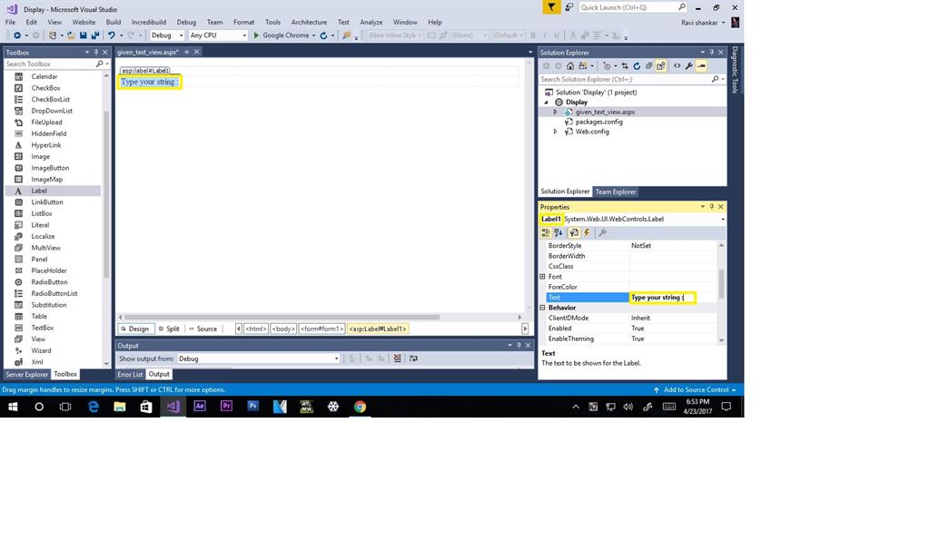Sort properties by Categorized view icon
This screenshot has height=560, width=930.
[546, 233]
